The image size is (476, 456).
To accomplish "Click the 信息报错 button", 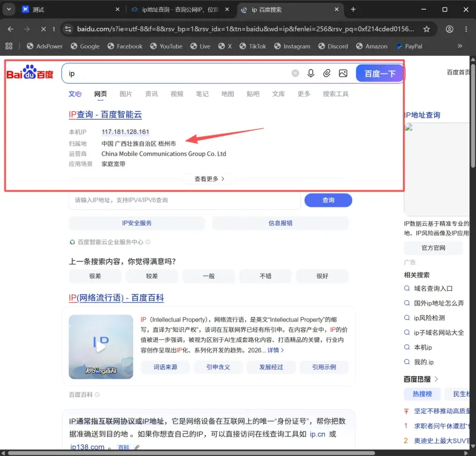I will click(280, 223).
